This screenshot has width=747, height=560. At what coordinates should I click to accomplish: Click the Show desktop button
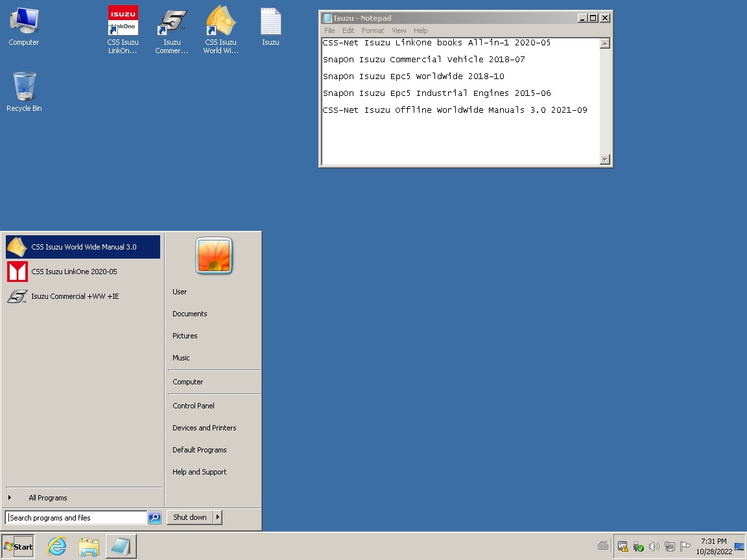741,546
